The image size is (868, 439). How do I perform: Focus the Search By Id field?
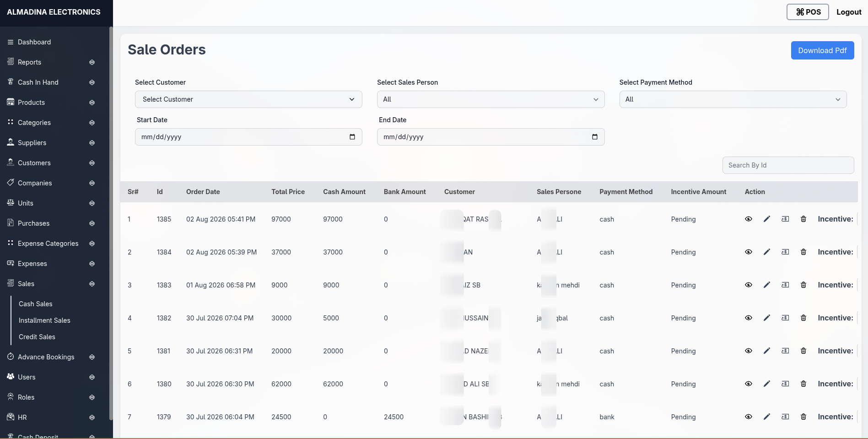[x=788, y=165]
